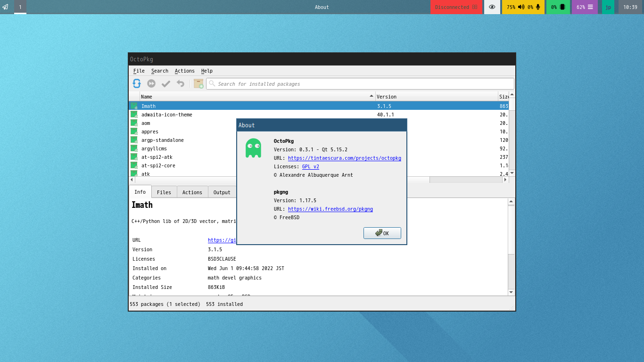Click 553 packages status bar text
The height and width of the screenshot is (362, 644).
(165, 304)
